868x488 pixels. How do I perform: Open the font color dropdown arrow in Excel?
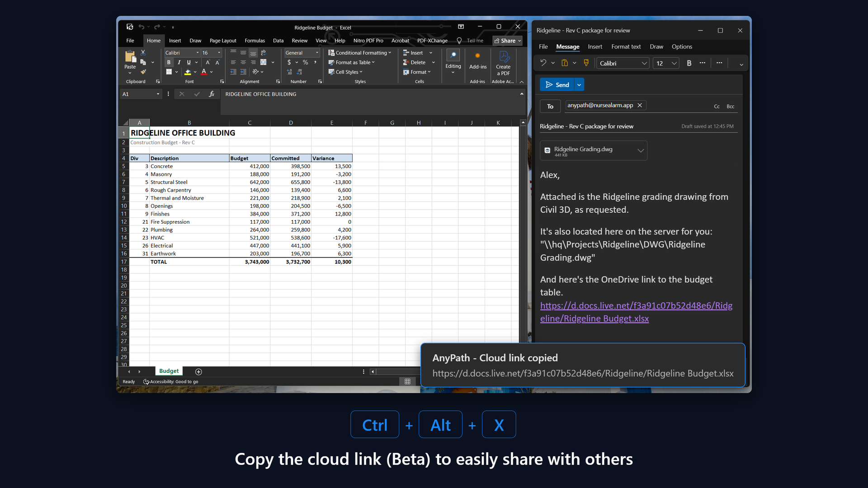tap(211, 72)
